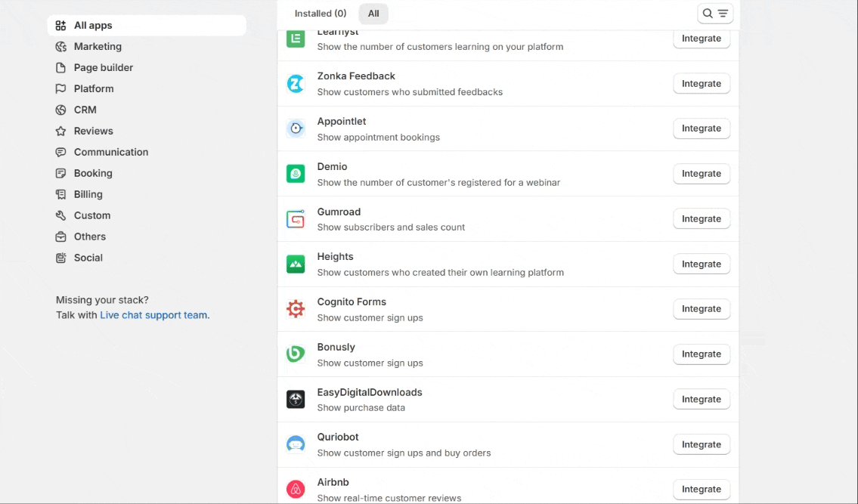Integrate the Appointlet app
858x504 pixels.
coord(702,128)
